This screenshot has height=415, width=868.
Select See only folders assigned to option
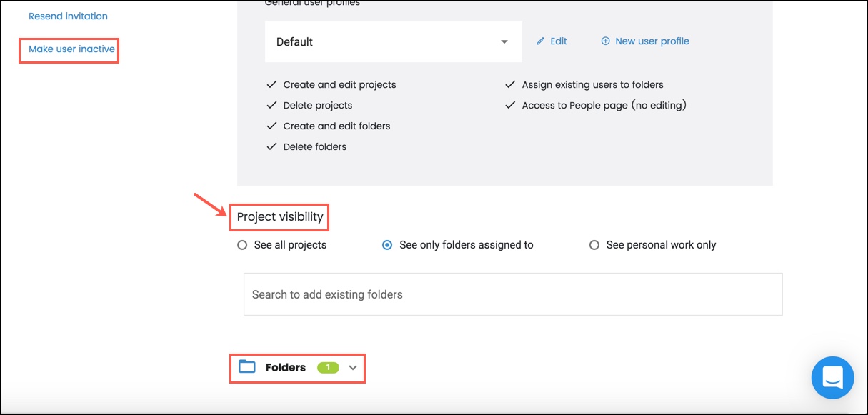click(x=387, y=245)
